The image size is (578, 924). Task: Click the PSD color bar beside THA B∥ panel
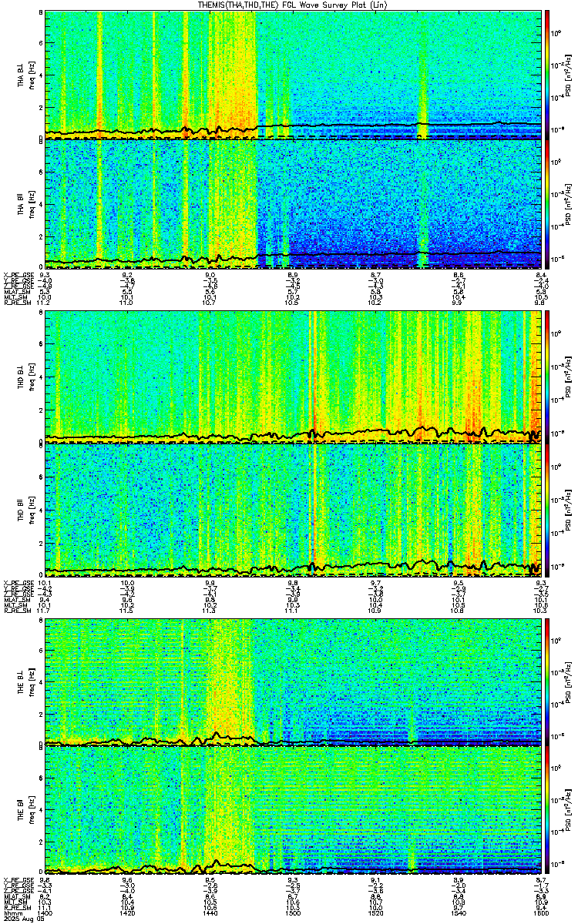[548, 203]
